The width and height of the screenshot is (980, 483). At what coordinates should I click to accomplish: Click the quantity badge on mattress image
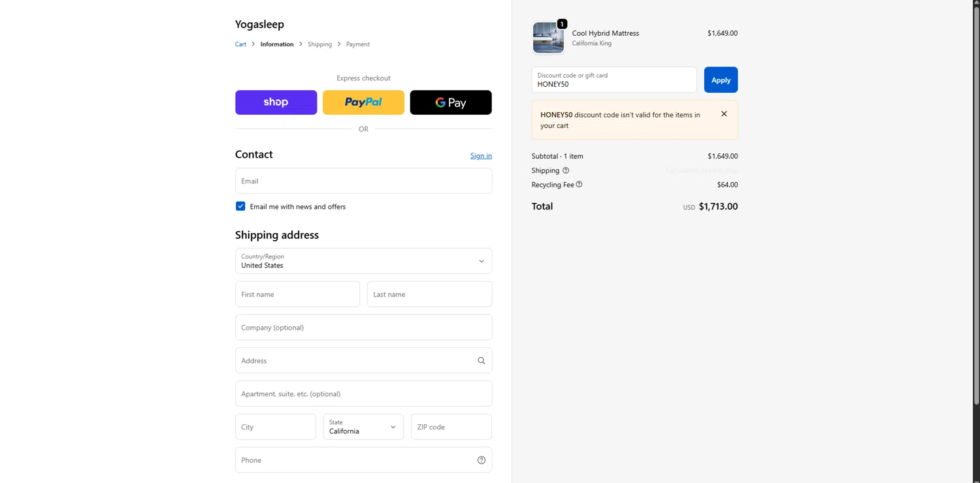(x=562, y=24)
